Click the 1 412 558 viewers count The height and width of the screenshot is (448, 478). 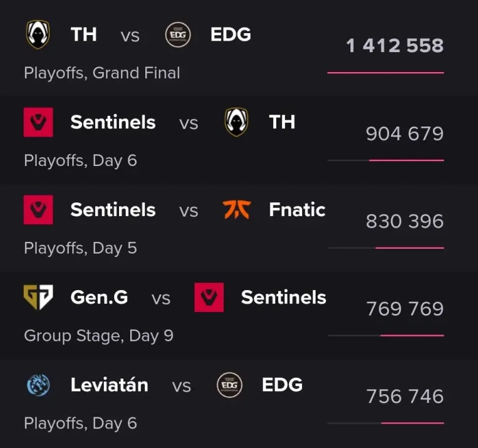point(395,46)
